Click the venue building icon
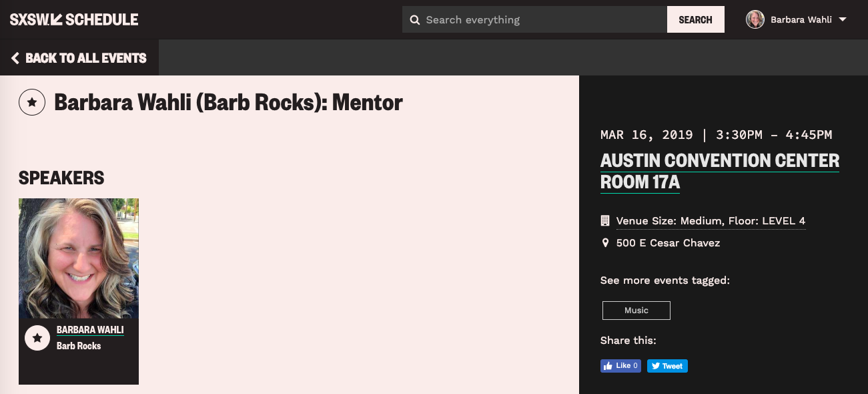The width and height of the screenshot is (868, 394). point(605,220)
